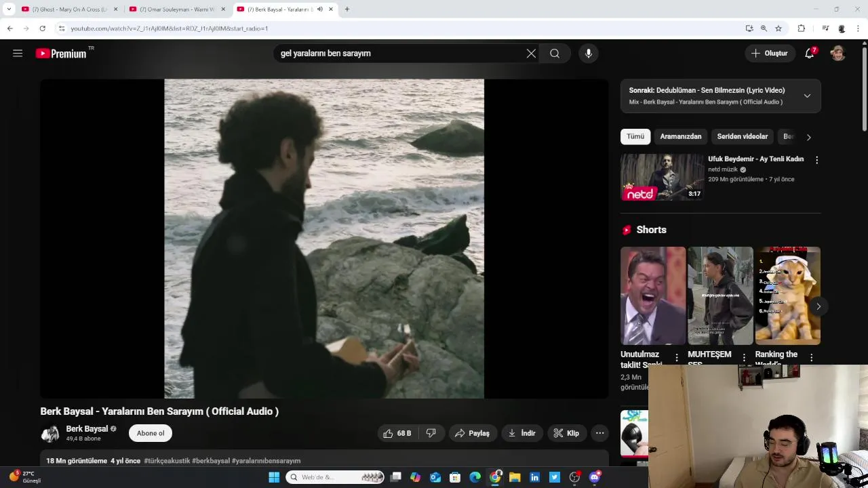Open the #yaralarınıbensarayım hashtag link
Viewport: 868px width, 488px height.
(x=266, y=461)
